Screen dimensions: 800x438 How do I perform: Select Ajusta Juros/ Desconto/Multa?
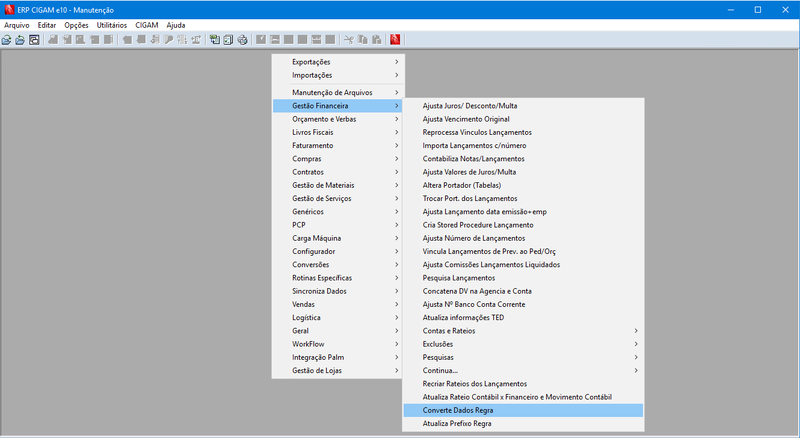523,106
